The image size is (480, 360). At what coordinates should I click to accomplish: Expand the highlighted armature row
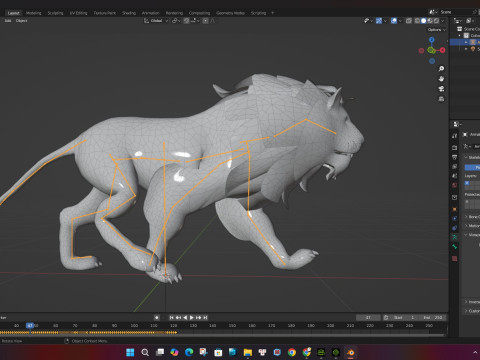(466, 42)
